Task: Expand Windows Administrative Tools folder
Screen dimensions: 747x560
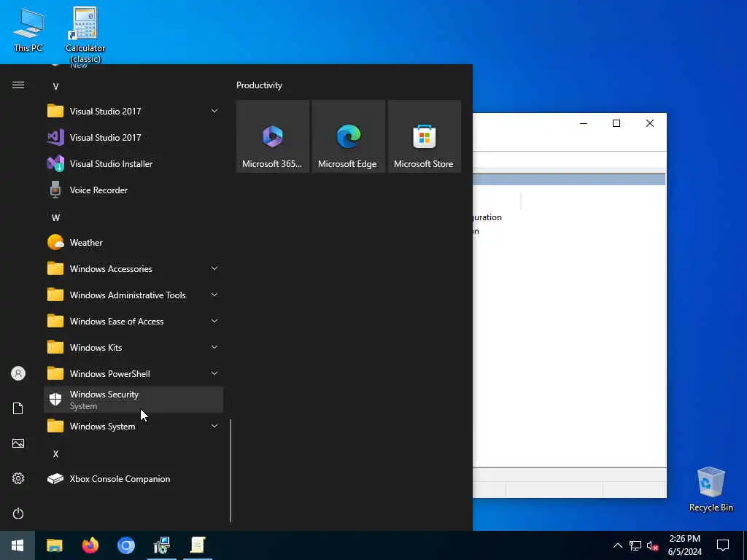Action: [133, 295]
